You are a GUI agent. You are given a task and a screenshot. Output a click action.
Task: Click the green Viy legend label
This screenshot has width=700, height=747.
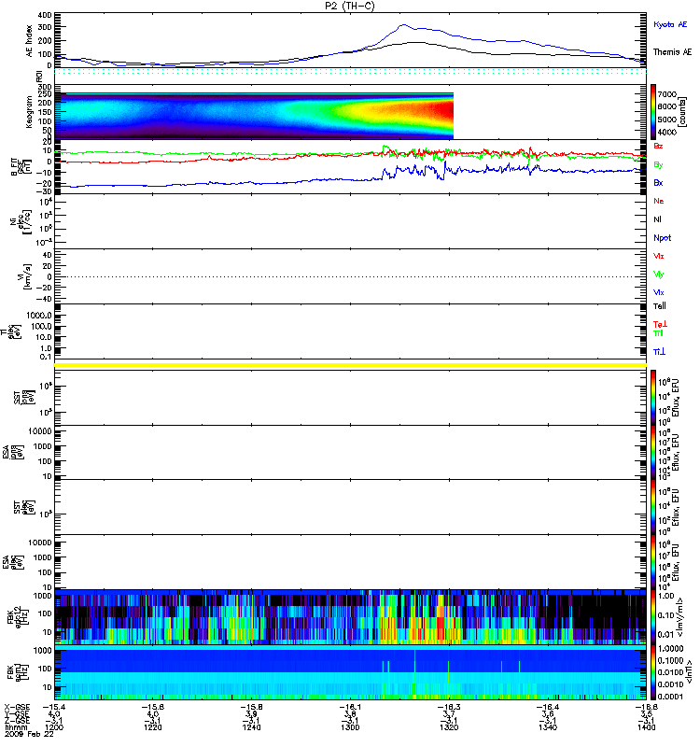658,275
